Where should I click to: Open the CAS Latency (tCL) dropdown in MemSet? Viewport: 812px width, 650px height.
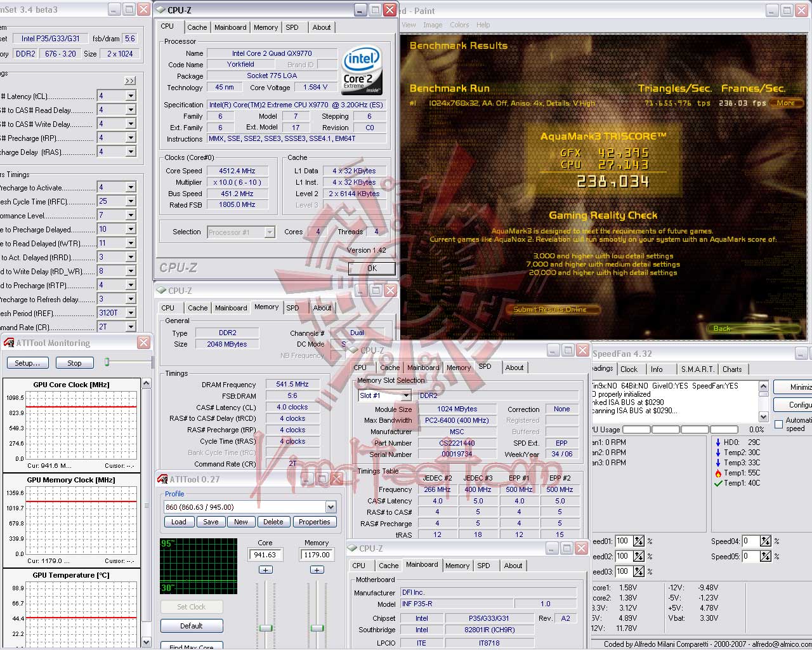click(x=131, y=96)
